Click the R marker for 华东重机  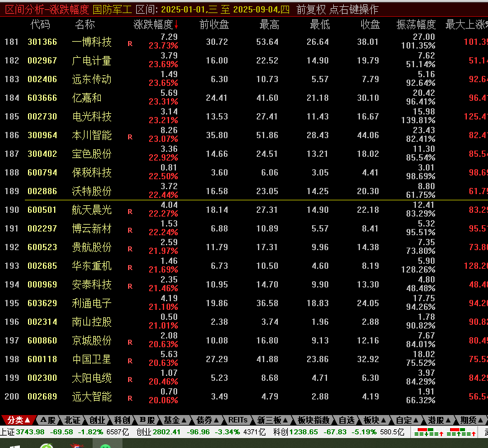point(130,268)
